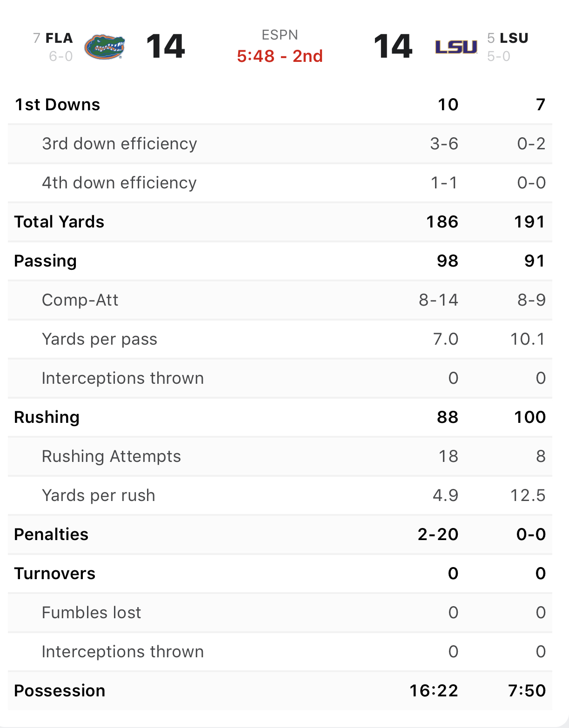This screenshot has width=569, height=728.
Task: Select Florida's 6-0 record
Action: coord(61,57)
